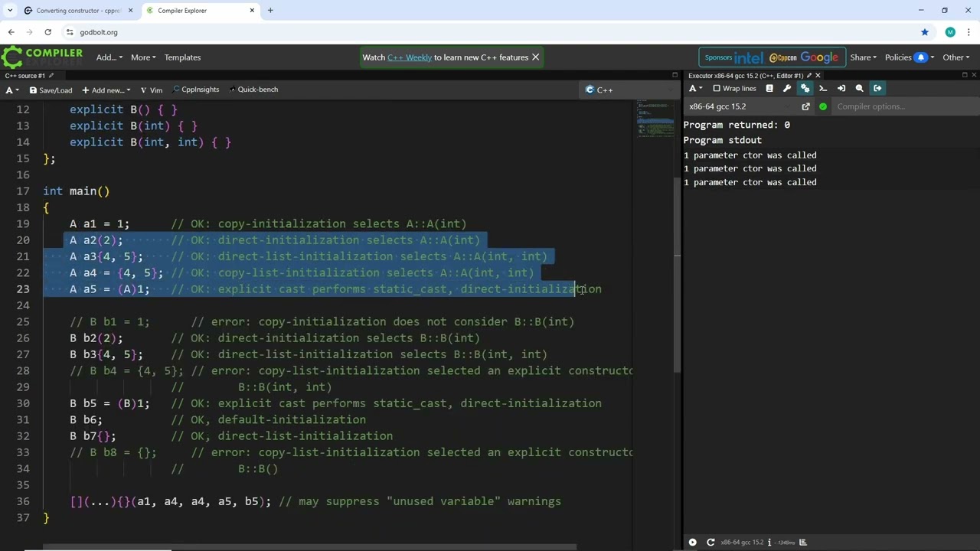Follow the C++ Weekly link

point(410,57)
